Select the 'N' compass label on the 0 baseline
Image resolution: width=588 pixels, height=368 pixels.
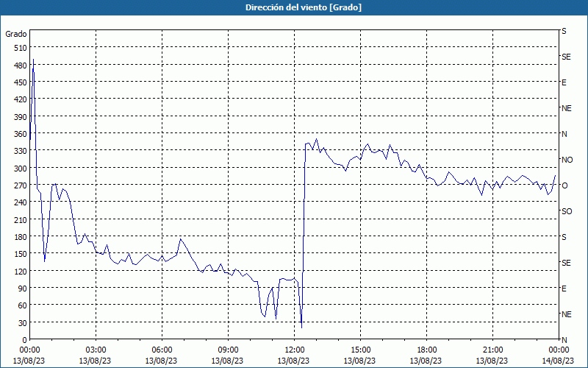(564, 340)
